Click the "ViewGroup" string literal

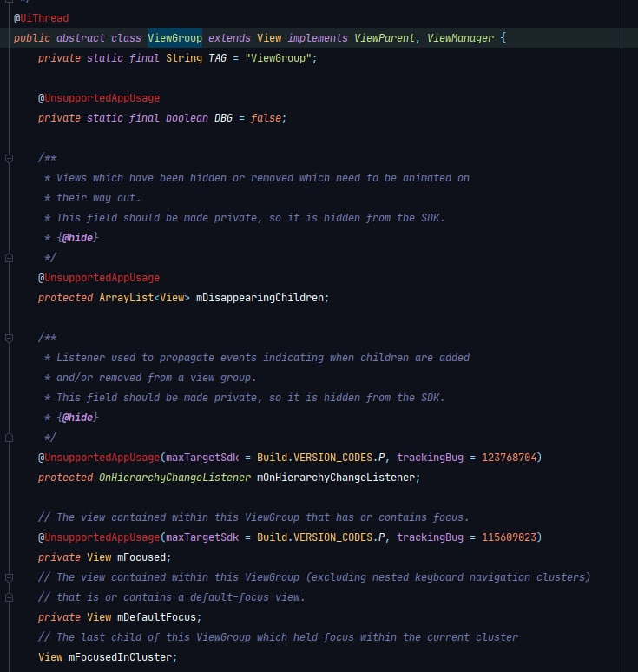click(278, 58)
